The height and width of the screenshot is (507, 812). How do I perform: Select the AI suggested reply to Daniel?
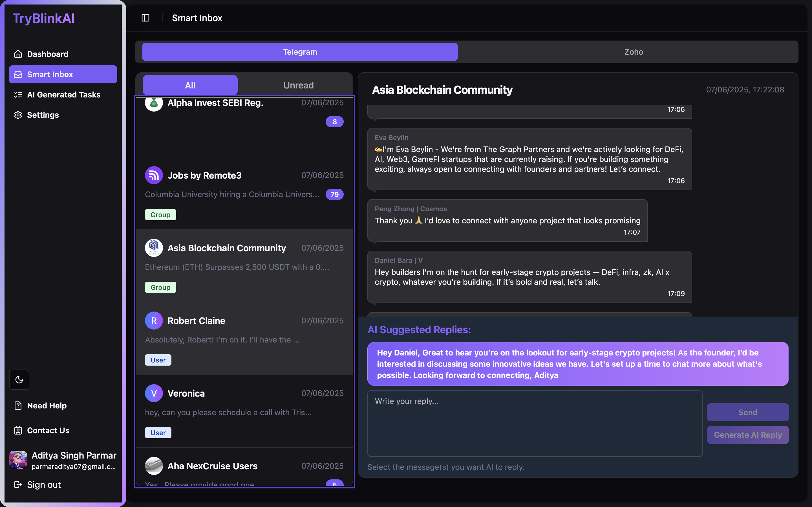pos(577,364)
